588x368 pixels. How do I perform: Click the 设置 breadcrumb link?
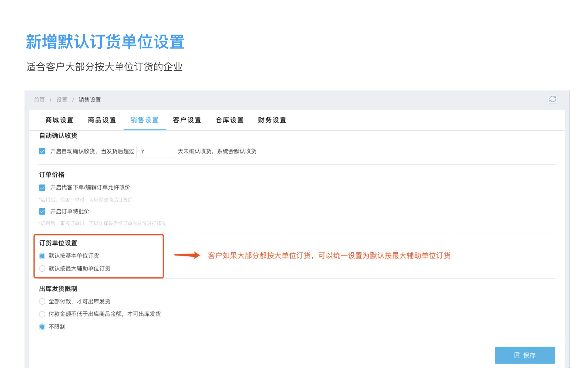(x=62, y=100)
